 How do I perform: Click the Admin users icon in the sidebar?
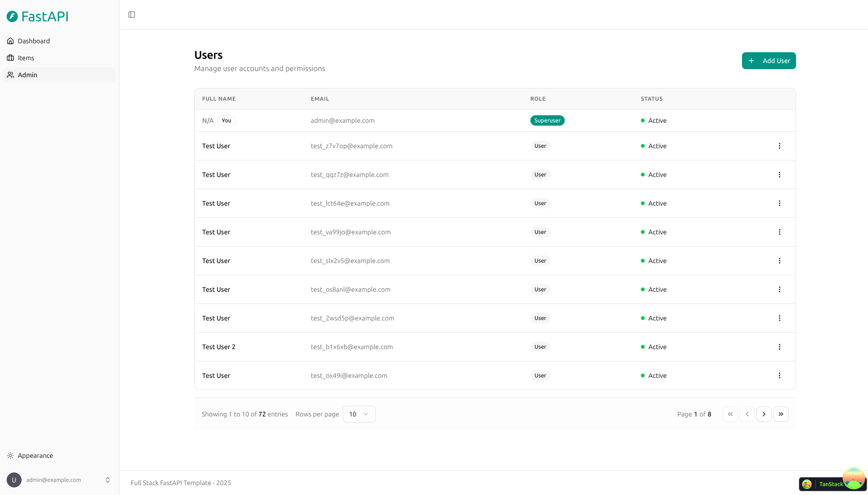(10, 75)
